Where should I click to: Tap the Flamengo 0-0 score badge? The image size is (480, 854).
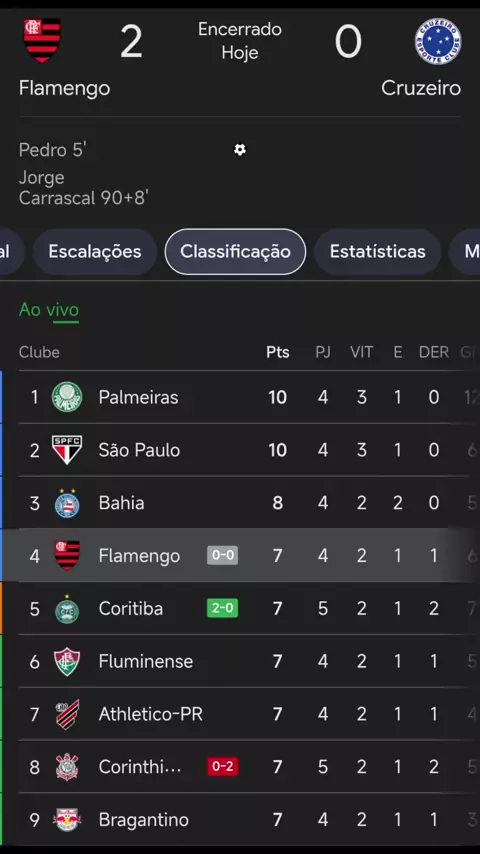pyautogui.click(x=222, y=556)
